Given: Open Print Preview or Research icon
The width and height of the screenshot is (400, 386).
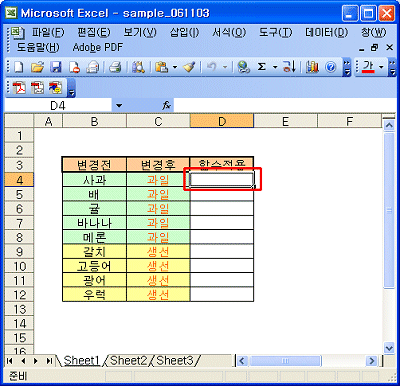Looking at the screenshot, I should point(138,67).
